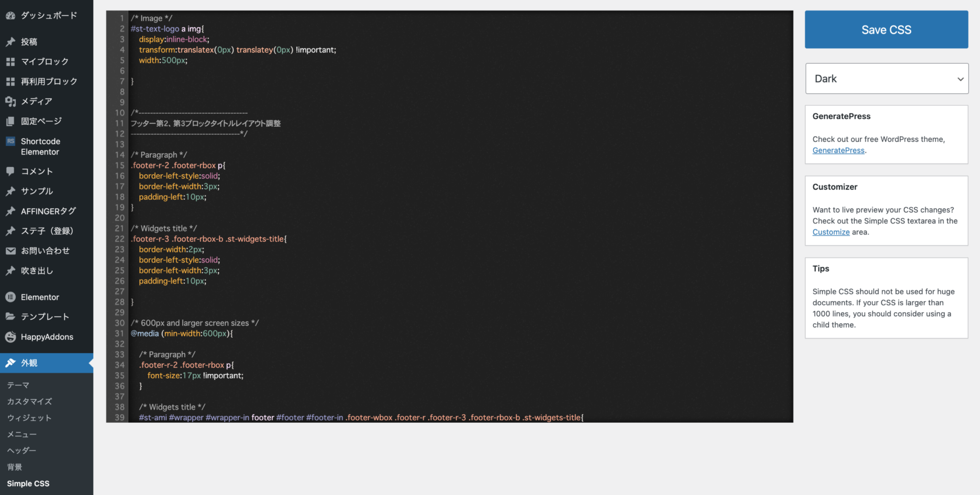Select the AFFINGERタグ menu item
The image size is (980, 495).
48,211
